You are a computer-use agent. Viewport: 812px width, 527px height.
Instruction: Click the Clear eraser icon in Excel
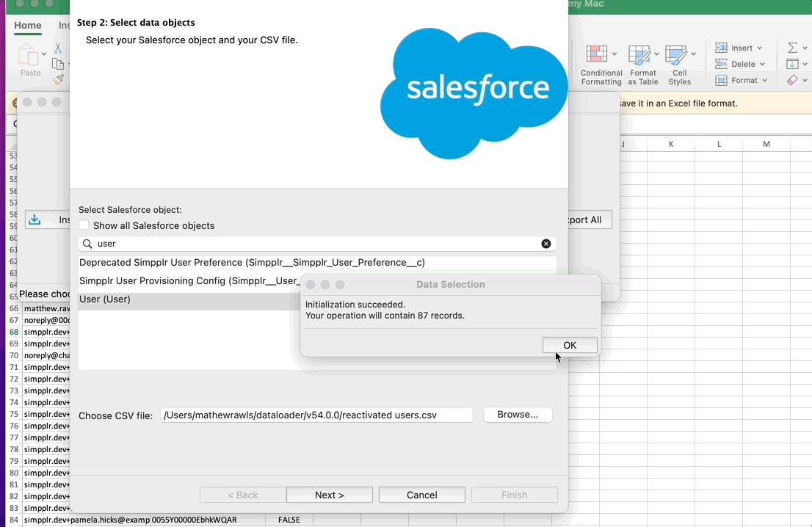click(792, 80)
